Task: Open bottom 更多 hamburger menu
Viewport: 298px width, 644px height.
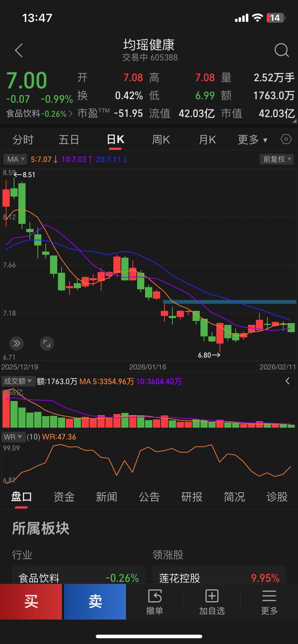Action: 269,602
